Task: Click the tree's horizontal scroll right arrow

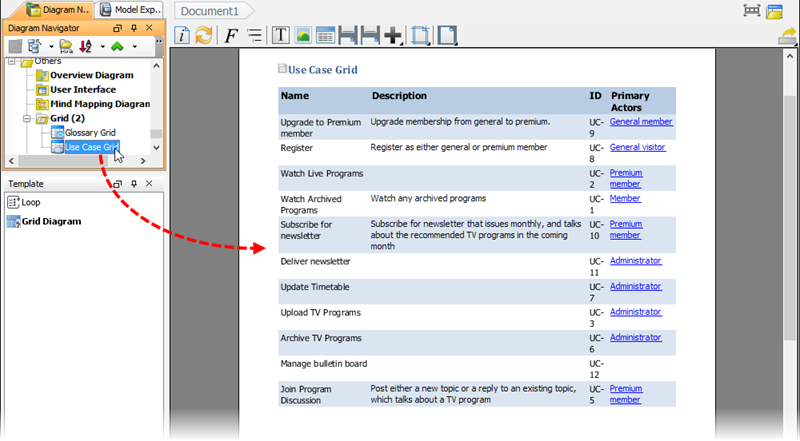Action: point(143,161)
